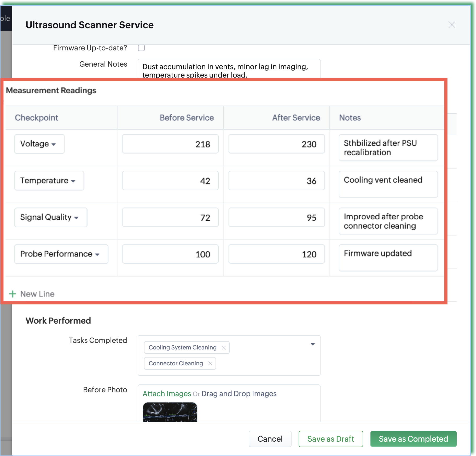Edit the Temperature After Service value 36

[x=276, y=181]
